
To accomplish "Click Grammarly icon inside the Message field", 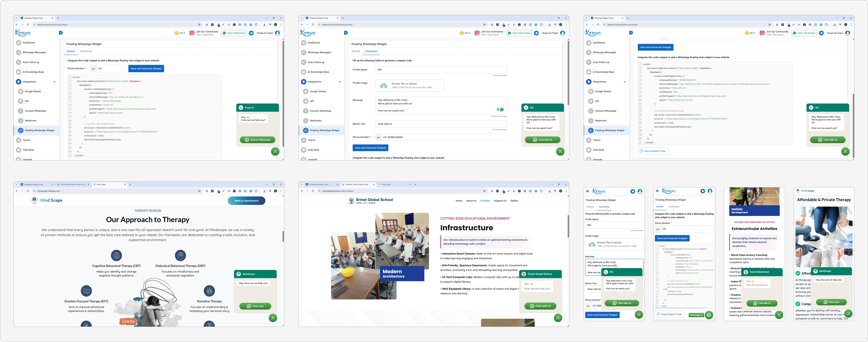I will coord(502,109).
